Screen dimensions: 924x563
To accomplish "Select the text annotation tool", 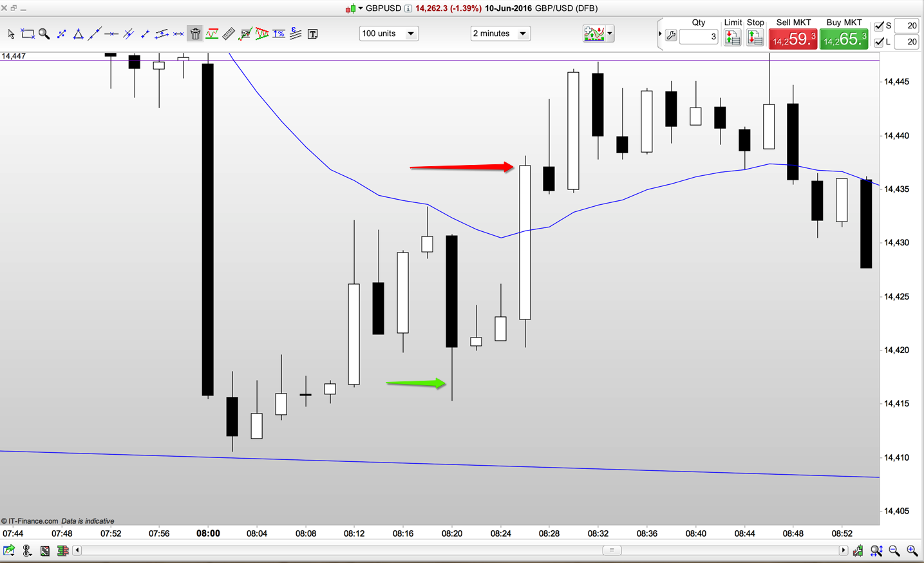I will (312, 33).
